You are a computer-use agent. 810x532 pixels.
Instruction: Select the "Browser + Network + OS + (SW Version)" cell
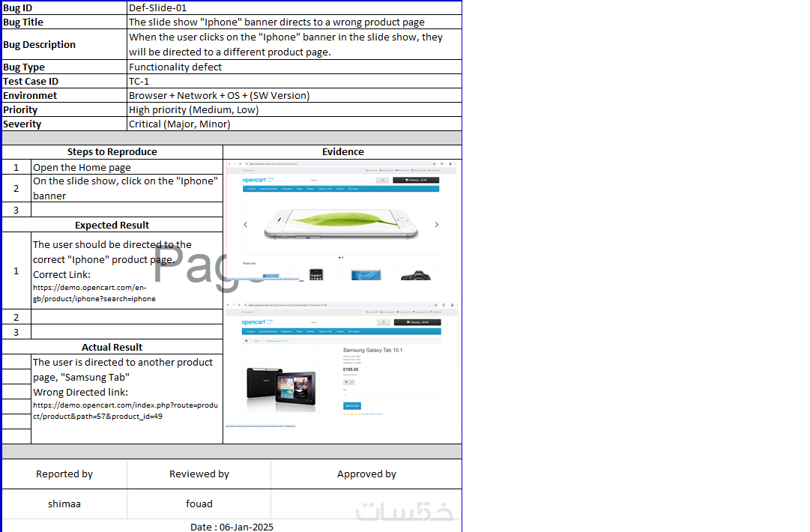(x=294, y=96)
